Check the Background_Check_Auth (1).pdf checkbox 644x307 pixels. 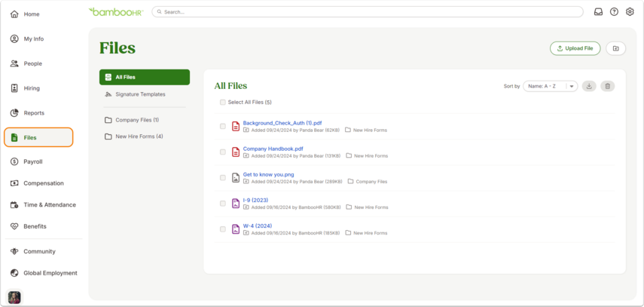coord(223,126)
